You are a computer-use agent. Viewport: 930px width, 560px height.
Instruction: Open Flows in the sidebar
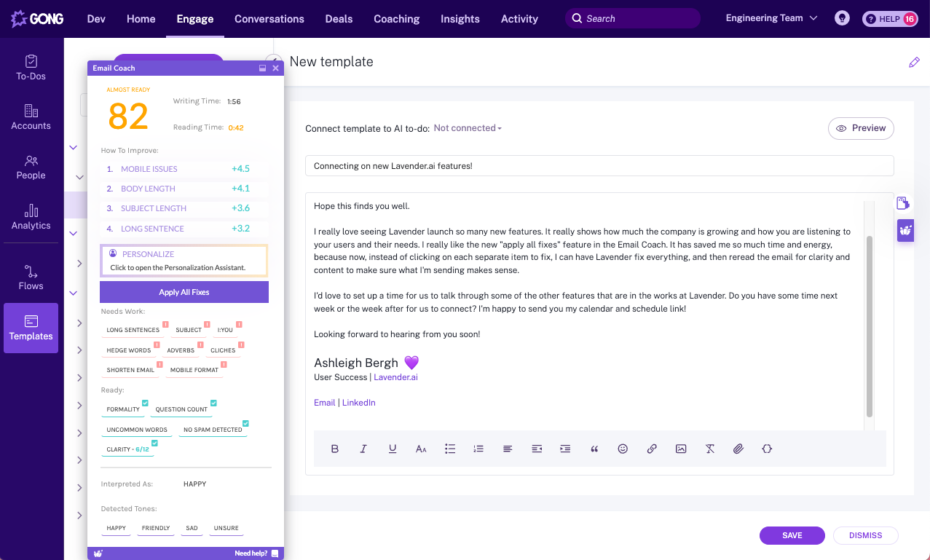pos(31,277)
